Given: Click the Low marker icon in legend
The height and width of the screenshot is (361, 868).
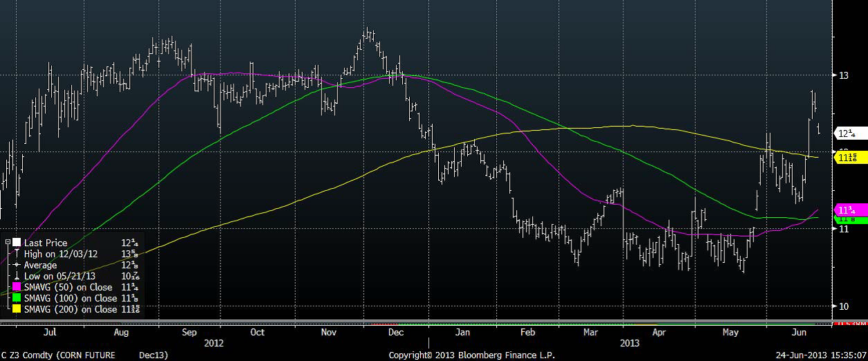Looking at the screenshot, I should pos(17,276).
